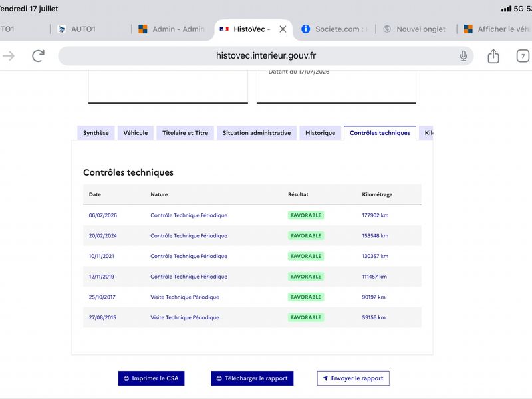532x399 pixels.
Task: Open the Situation administrative tab
Action: [x=257, y=133]
